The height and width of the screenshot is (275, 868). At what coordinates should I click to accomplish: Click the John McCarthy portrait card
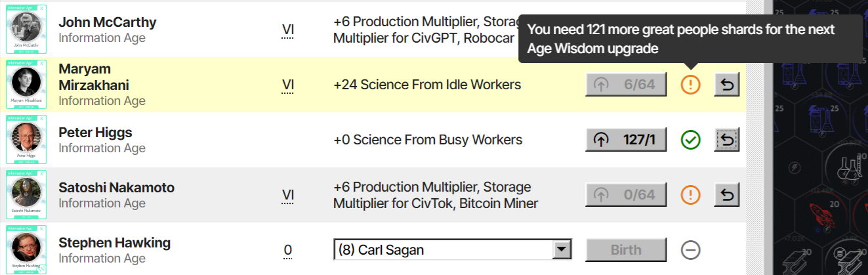(27, 28)
